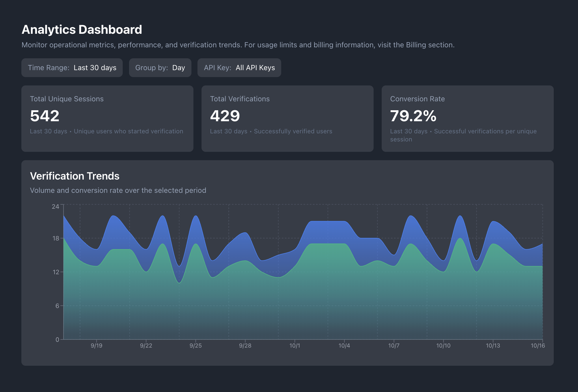Click the 18 y-axis gridline label

coord(56,238)
